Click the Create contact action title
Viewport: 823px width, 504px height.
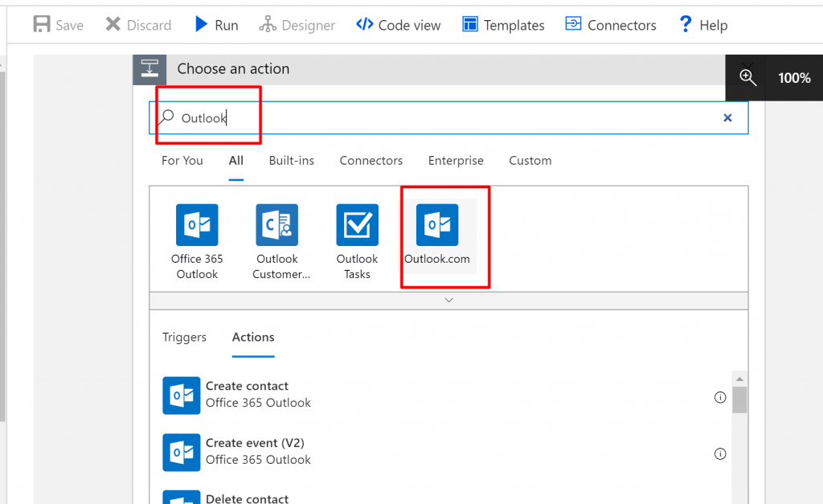[247, 386]
